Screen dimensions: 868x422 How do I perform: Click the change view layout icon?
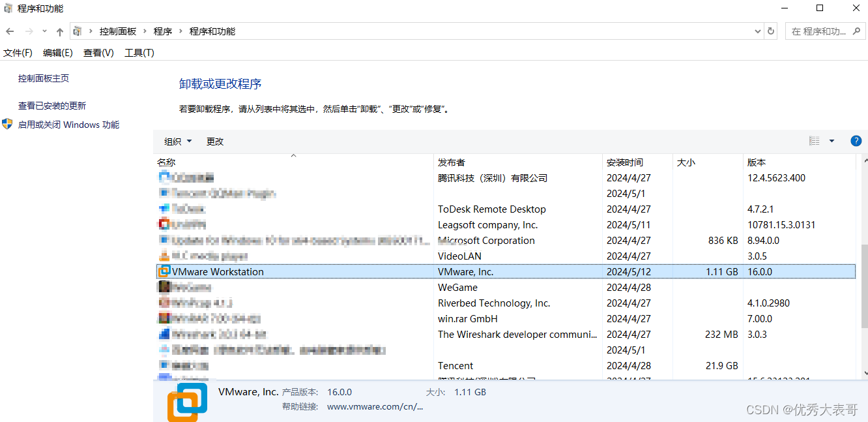point(814,141)
